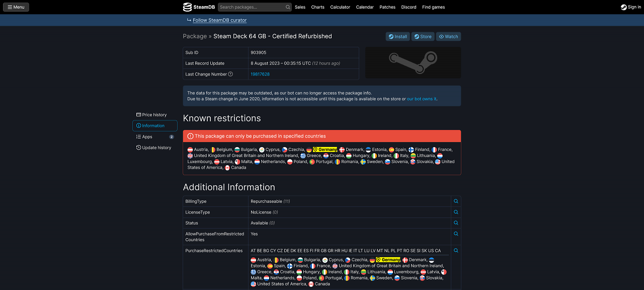644x290 pixels.
Task: Click the Store button
Action: [423, 36]
